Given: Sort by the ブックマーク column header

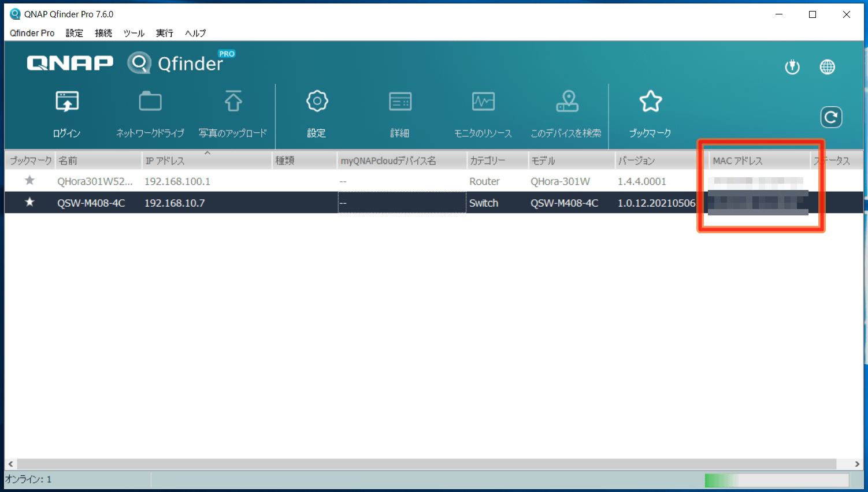Looking at the screenshot, I should tap(30, 161).
